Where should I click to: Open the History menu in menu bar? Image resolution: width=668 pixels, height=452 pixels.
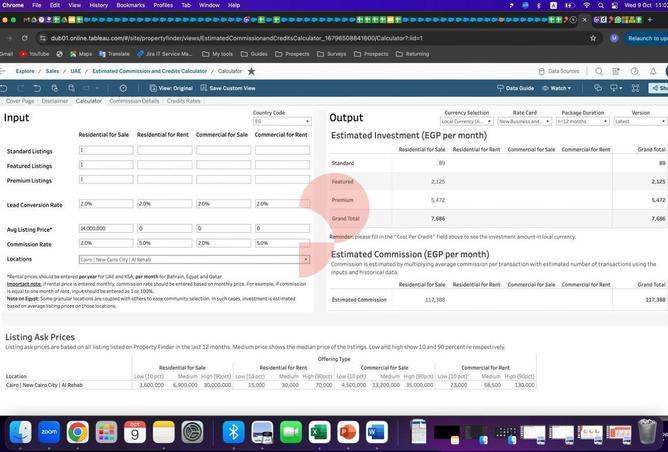98,5
